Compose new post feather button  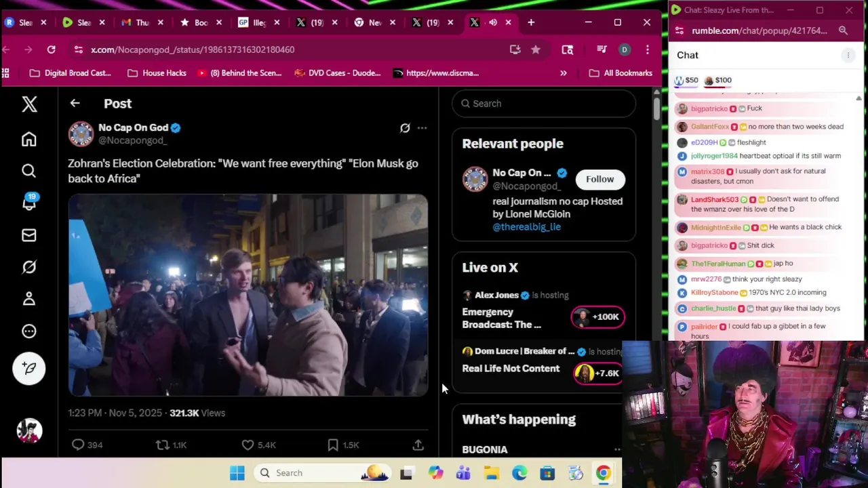tap(28, 368)
